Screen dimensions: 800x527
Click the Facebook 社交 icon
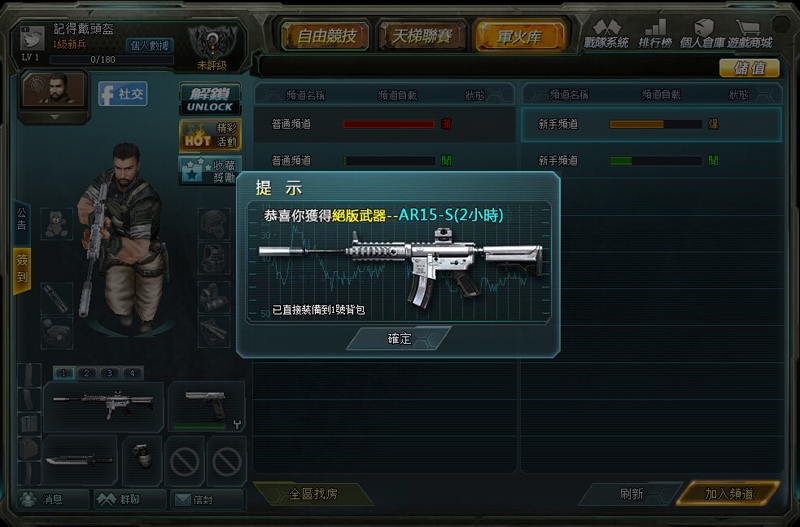[x=122, y=94]
